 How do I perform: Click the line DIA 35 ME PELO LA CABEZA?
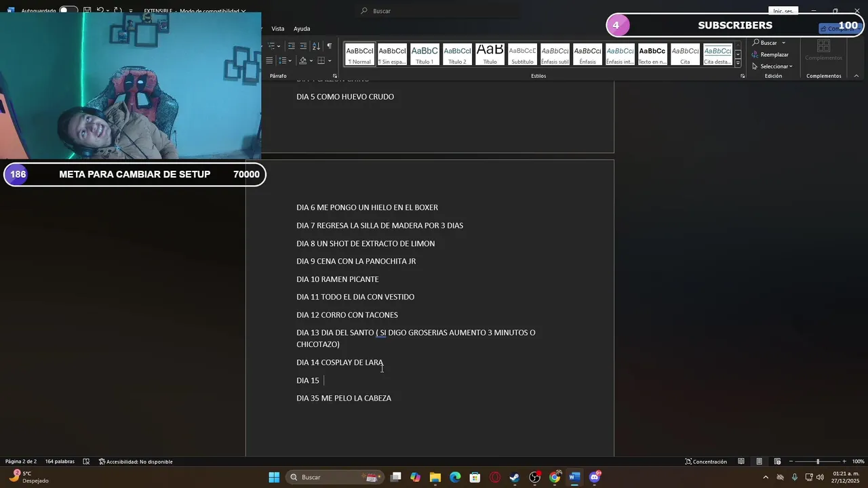point(344,399)
